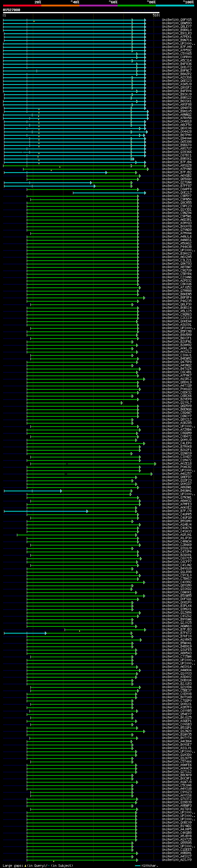Select hit label UniRef100_A1VRK5
Viewport: 197px width, 868px height.
click(x=177, y=640)
